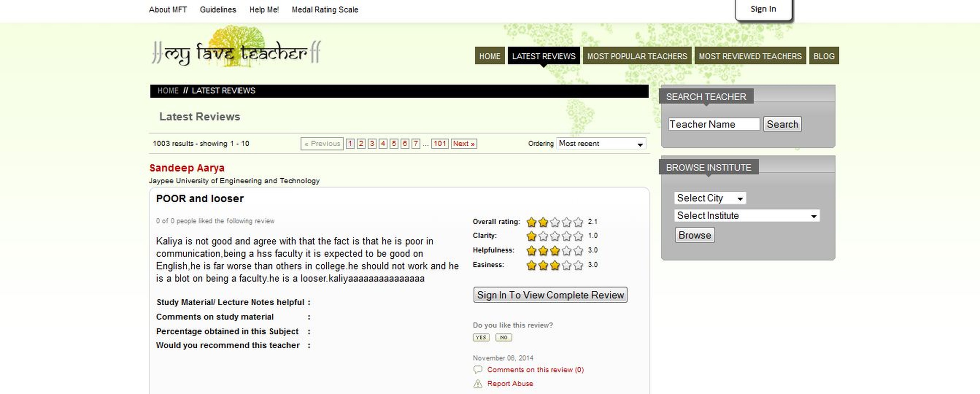Click the review date November 06, 2014
This screenshot has width=980, height=394.
point(503,358)
